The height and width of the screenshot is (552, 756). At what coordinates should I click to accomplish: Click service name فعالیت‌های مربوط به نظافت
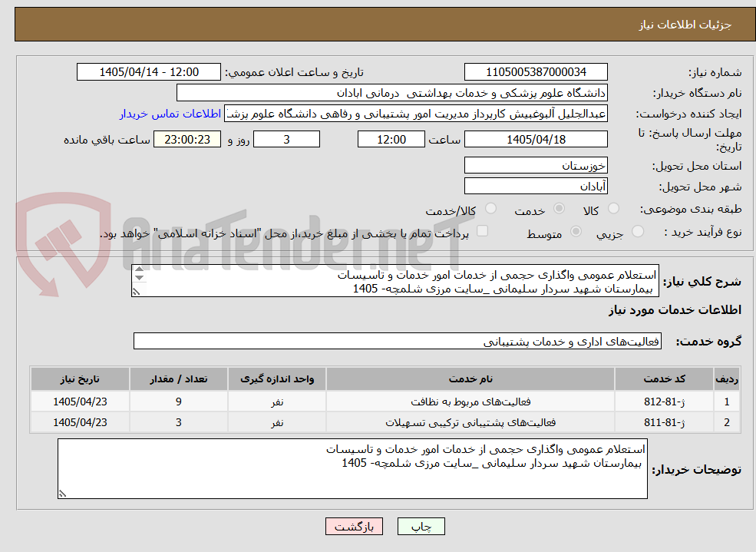point(470,402)
